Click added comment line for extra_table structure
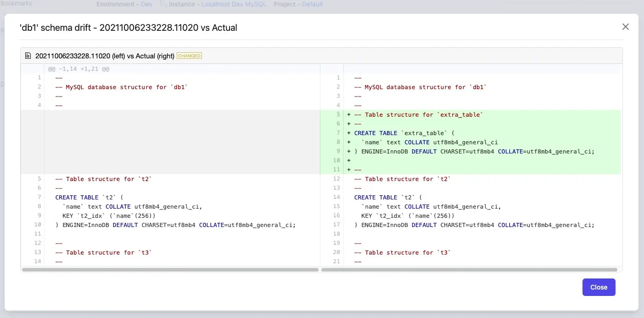 419,114
